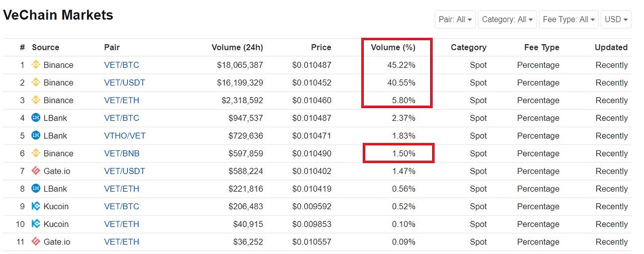This screenshot has width=644, height=254.
Task: Sort table by the # column header
Action: tap(22, 47)
